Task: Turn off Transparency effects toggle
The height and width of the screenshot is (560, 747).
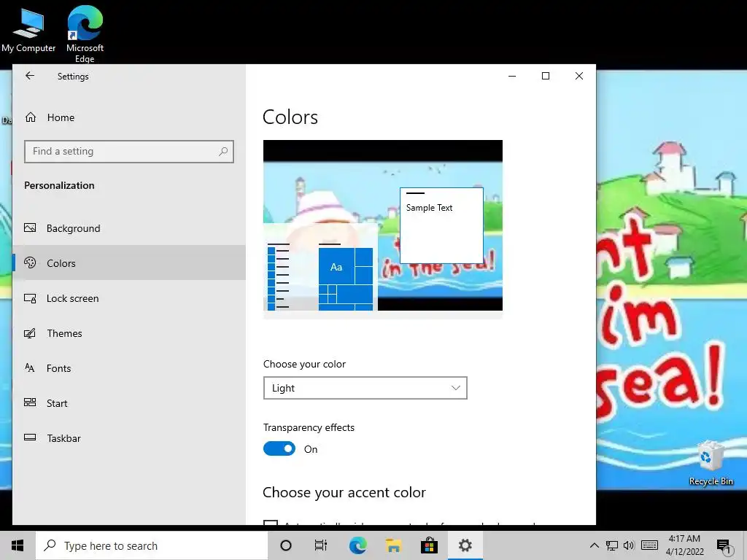Action: tap(279, 448)
